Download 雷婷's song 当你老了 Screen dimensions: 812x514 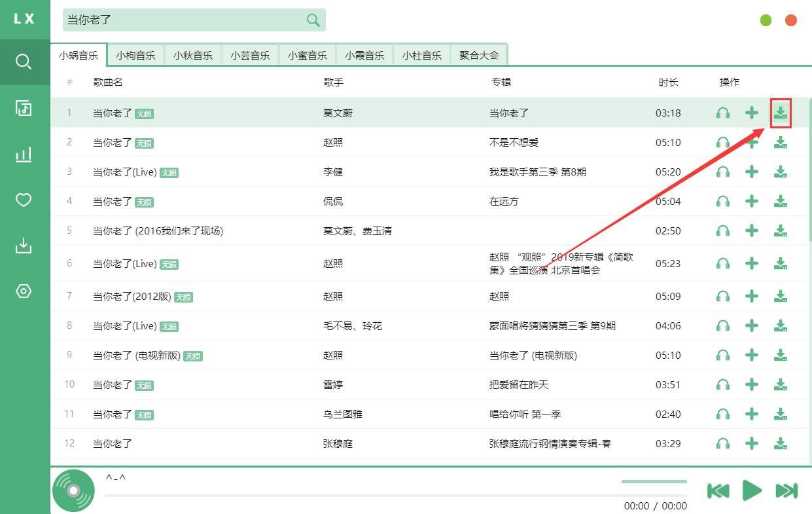point(780,385)
